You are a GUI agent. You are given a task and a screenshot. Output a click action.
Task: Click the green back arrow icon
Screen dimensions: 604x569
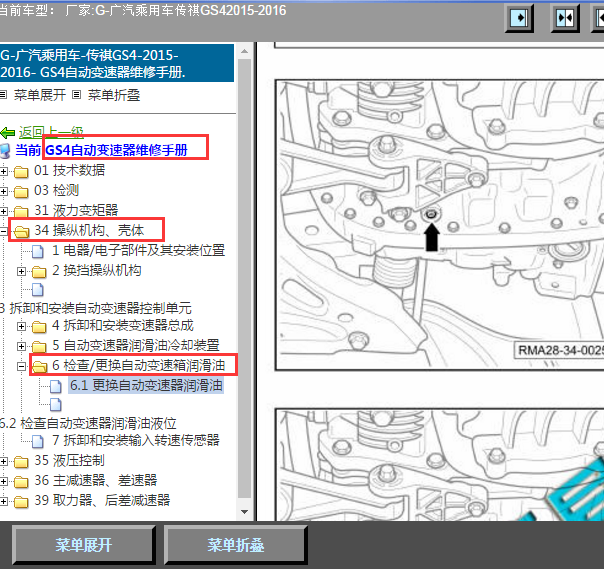point(8,133)
